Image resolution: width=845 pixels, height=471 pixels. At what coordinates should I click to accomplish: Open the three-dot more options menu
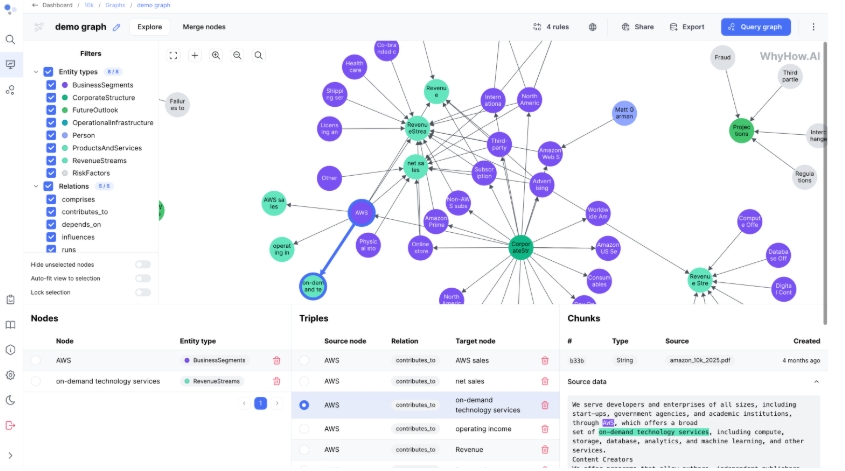click(x=813, y=27)
